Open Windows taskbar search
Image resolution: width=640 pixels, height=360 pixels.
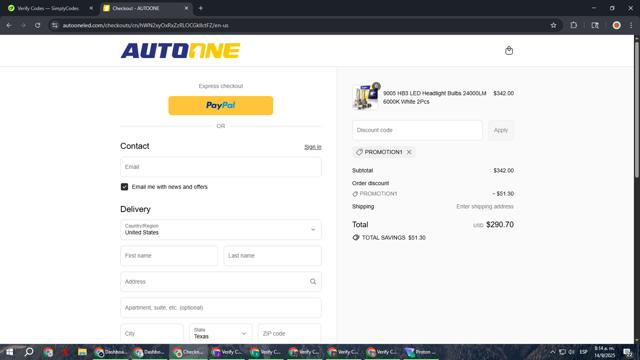(29, 352)
